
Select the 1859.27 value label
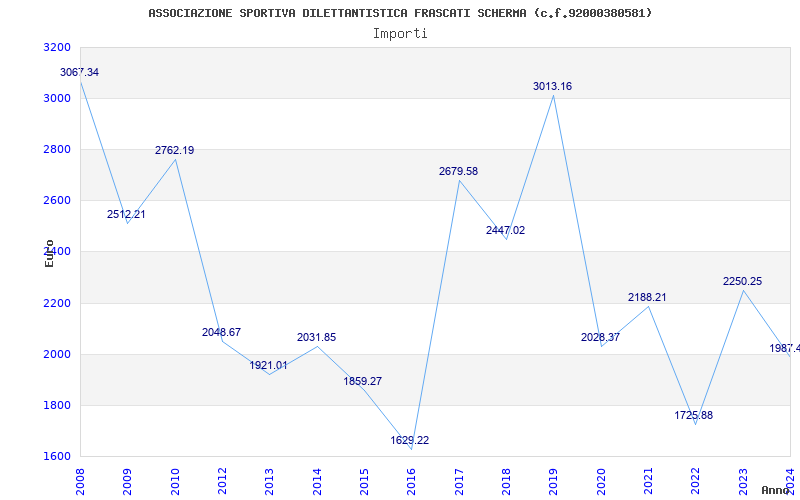[363, 381]
